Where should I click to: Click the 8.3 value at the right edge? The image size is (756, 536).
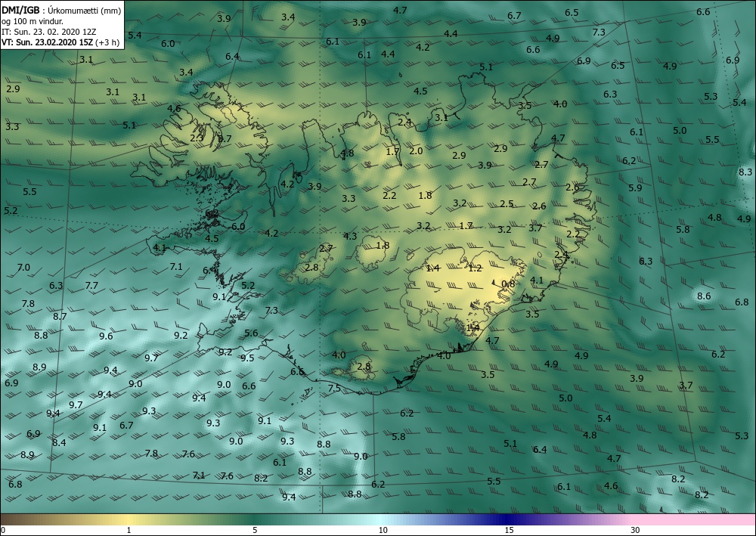click(x=745, y=172)
